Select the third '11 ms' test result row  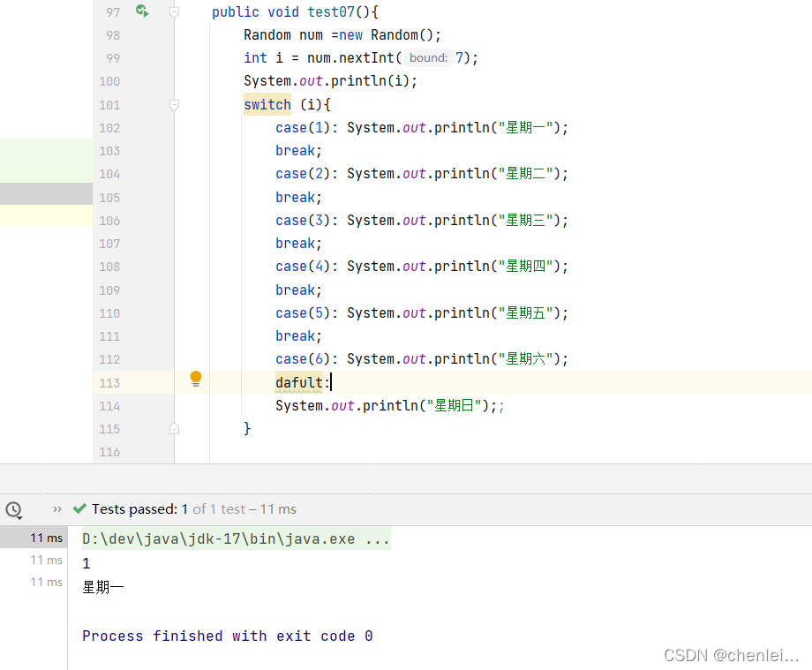click(x=34, y=582)
